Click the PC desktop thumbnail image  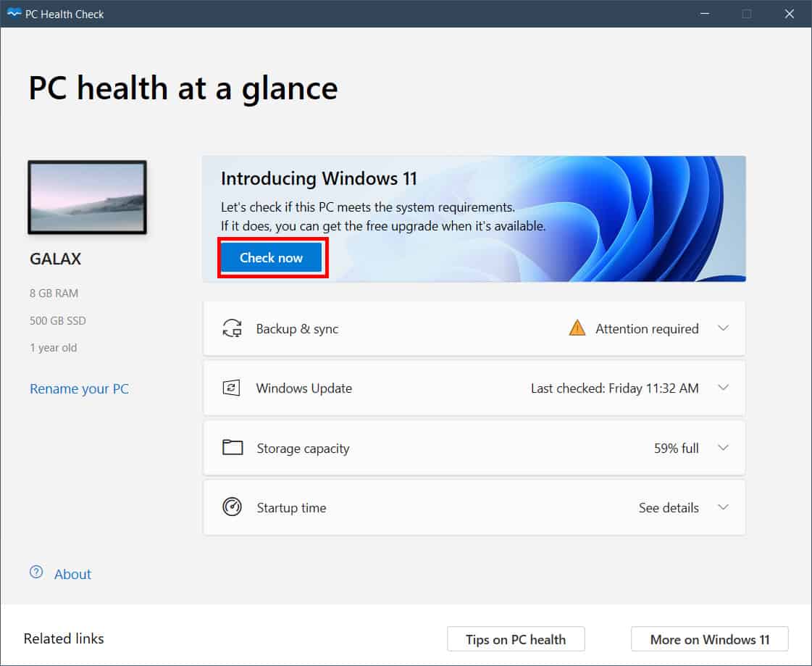tap(87, 197)
